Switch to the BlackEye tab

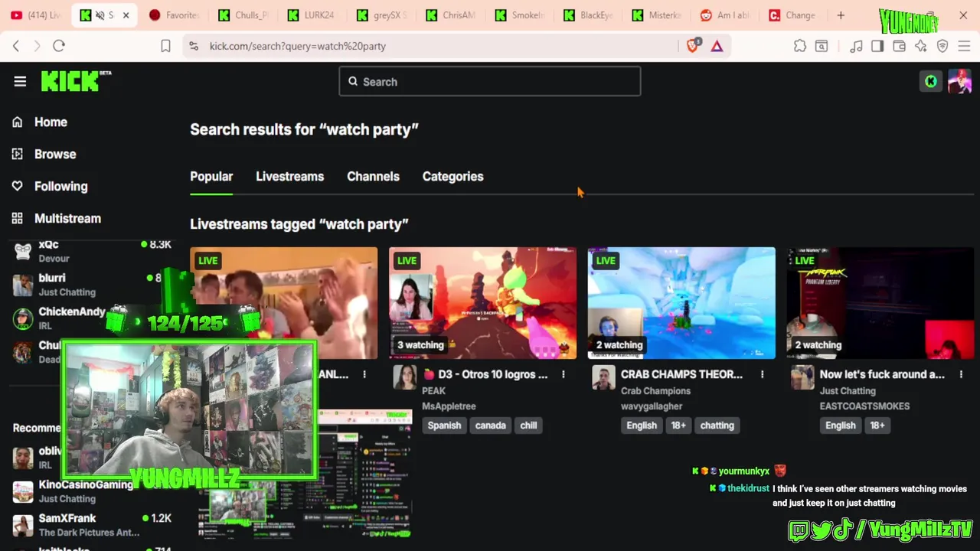(x=589, y=15)
